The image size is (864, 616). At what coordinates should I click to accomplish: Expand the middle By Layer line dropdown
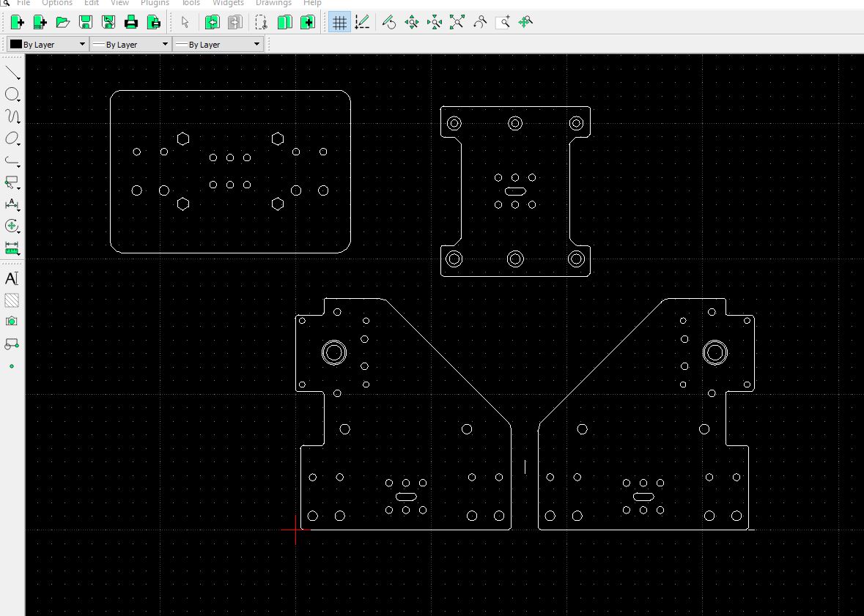tap(130, 45)
